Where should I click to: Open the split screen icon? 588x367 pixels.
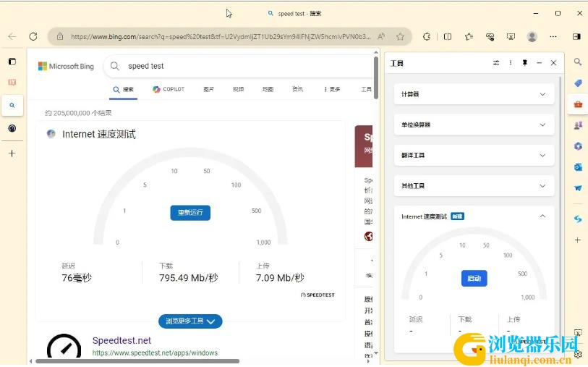(448, 36)
